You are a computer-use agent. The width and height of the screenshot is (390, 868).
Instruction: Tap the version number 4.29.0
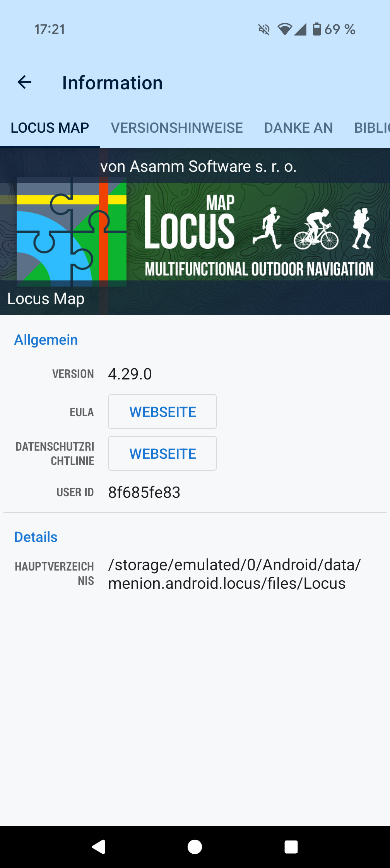click(x=130, y=374)
